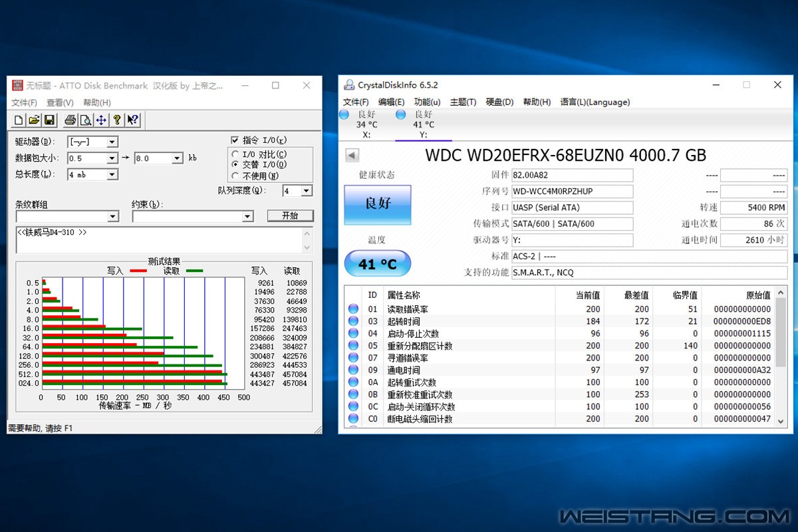798x532 pixels.
Task: Select the 交替 I/O radio button
Action: [x=235, y=164]
